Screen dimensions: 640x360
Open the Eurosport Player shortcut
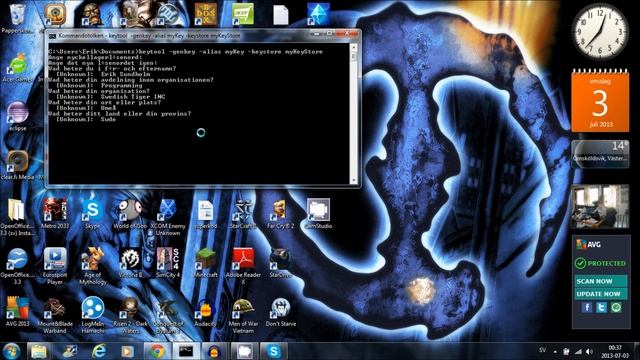pyautogui.click(x=55, y=266)
